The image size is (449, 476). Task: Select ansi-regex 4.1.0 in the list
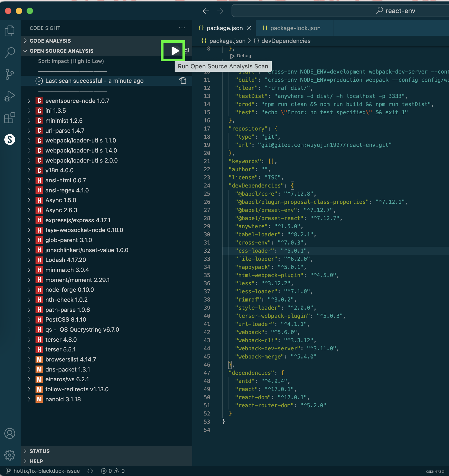pyautogui.click(x=106, y=190)
